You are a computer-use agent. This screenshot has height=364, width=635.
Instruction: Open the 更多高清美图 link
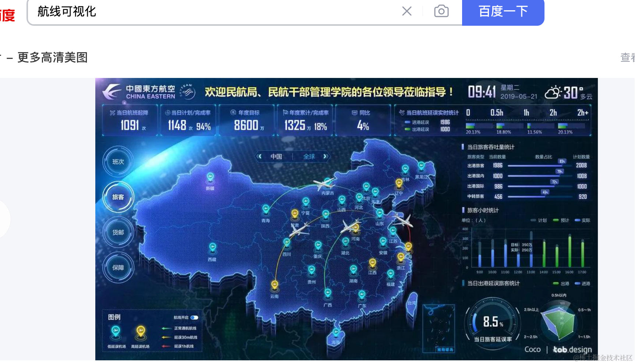[52, 57]
